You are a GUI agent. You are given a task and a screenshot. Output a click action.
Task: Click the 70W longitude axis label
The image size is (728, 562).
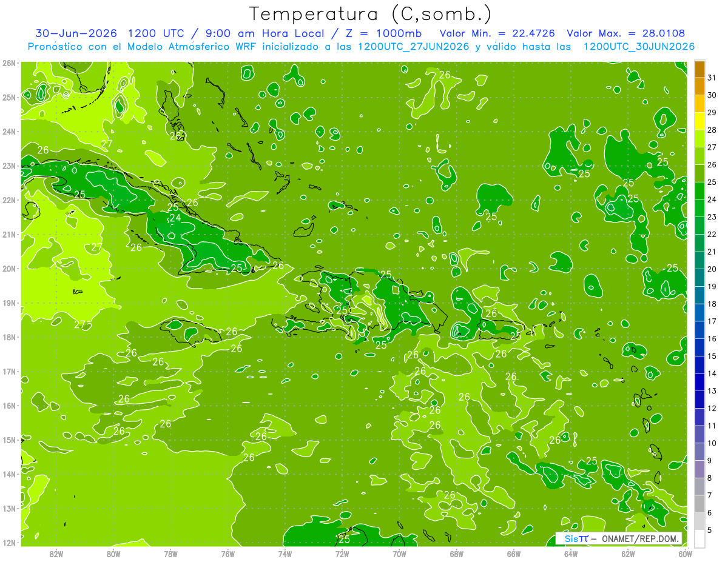pyautogui.click(x=399, y=554)
